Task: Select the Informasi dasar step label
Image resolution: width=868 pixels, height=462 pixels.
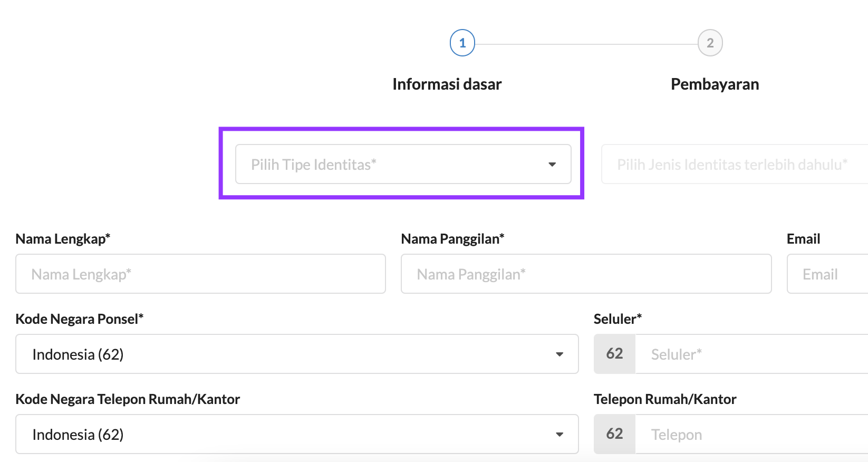Action: 447,84
